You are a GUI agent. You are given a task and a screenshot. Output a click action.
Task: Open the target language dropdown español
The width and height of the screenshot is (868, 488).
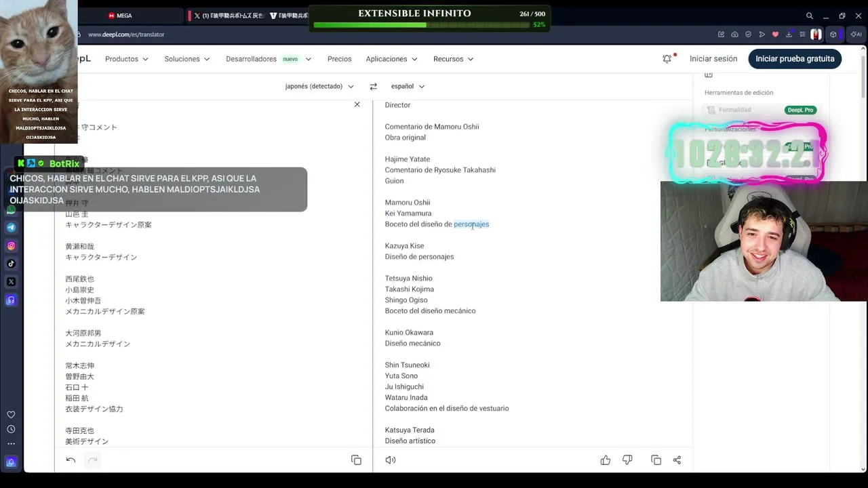tap(408, 86)
